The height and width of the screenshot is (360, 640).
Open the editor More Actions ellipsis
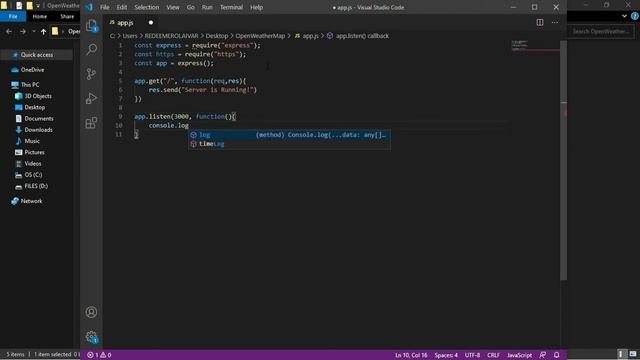[555, 22]
